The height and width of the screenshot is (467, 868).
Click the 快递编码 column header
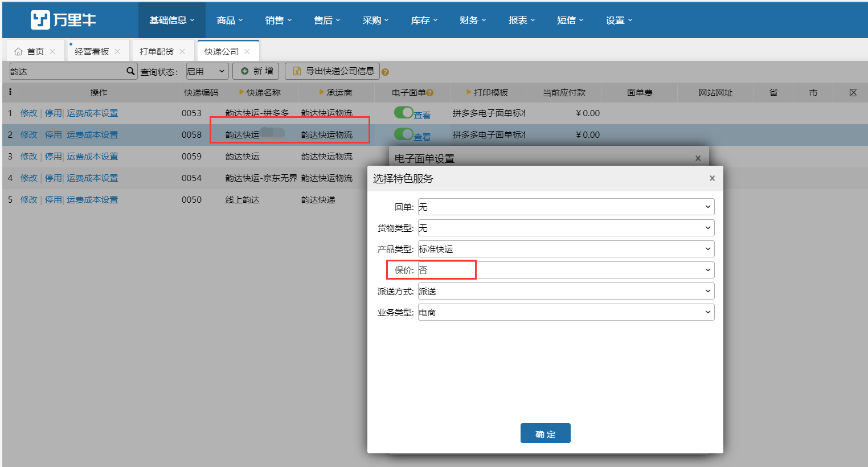[201, 92]
